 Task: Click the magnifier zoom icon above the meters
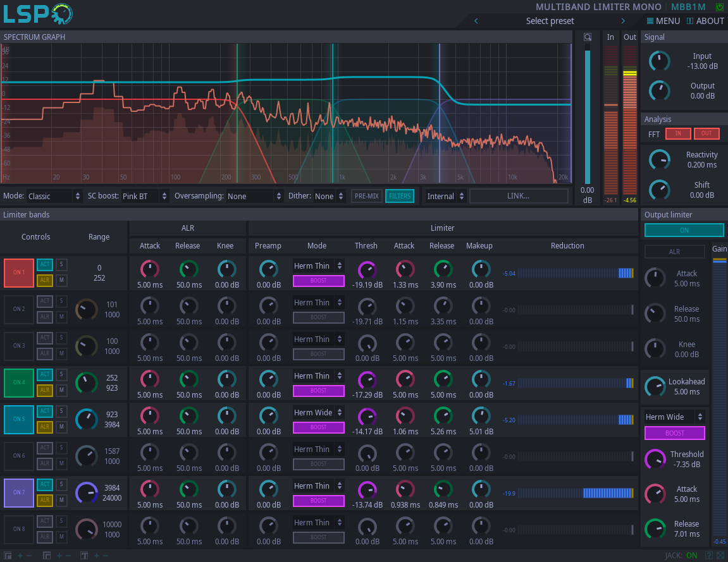588,37
